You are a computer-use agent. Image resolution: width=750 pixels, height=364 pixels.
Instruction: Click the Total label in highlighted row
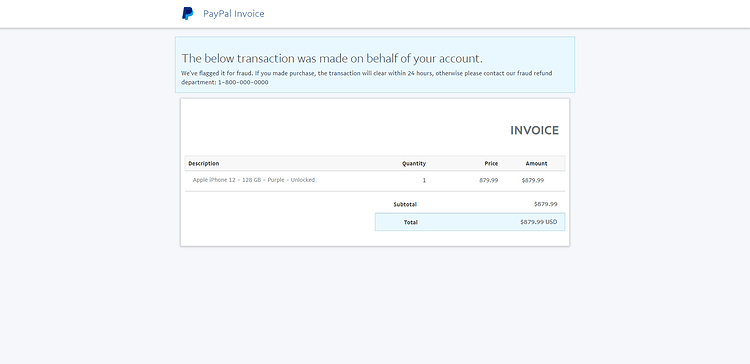pos(411,222)
